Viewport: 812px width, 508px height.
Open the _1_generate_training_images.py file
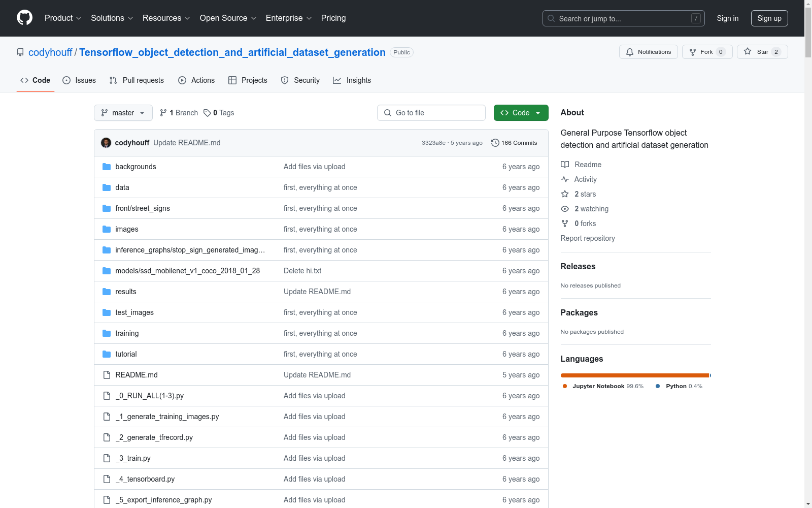tap(167, 417)
